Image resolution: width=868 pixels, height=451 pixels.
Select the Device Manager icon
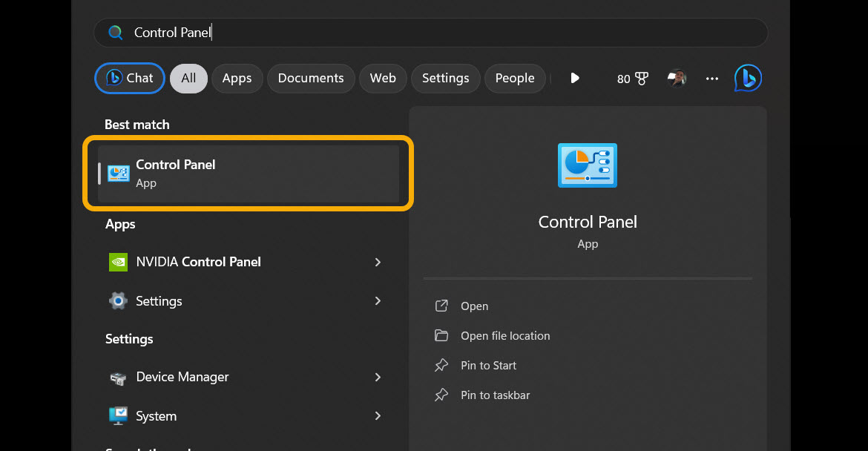(x=118, y=377)
